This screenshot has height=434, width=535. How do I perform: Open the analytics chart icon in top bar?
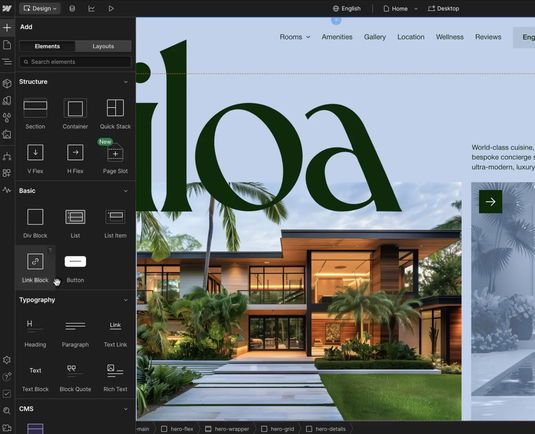[x=91, y=9]
